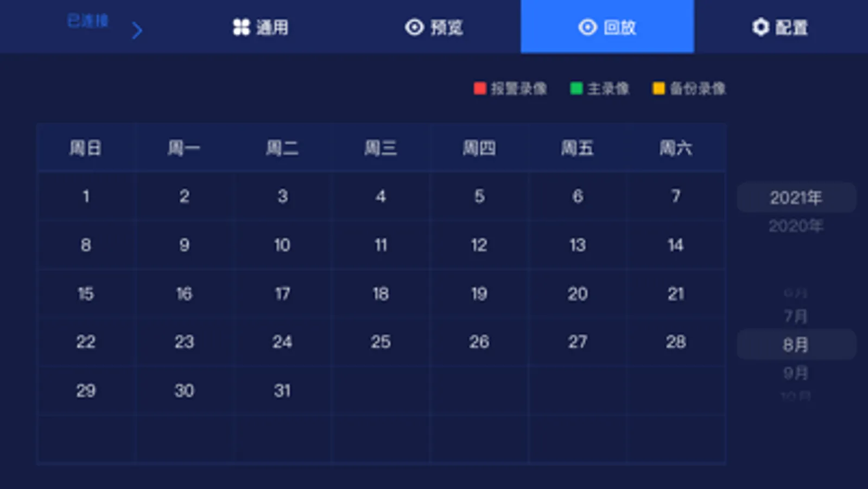This screenshot has width=868, height=489.
Task: Click the 周三 column header
Action: tap(381, 148)
